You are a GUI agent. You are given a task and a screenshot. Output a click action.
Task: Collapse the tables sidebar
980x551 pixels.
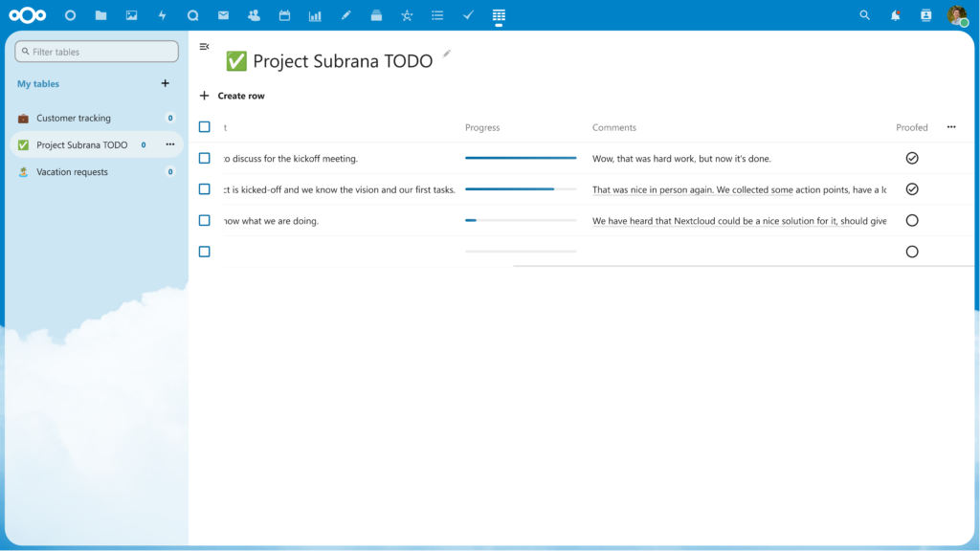[204, 45]
